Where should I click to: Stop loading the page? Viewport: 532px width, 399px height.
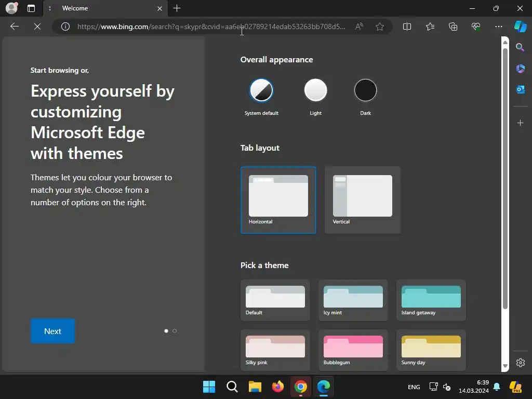(x=37, y=26)
